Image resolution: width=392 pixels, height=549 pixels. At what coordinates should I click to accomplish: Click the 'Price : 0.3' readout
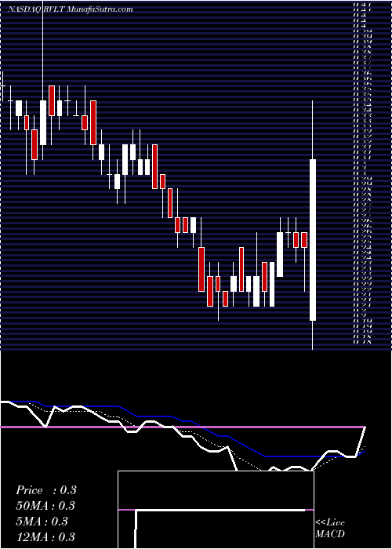[45, 490]
